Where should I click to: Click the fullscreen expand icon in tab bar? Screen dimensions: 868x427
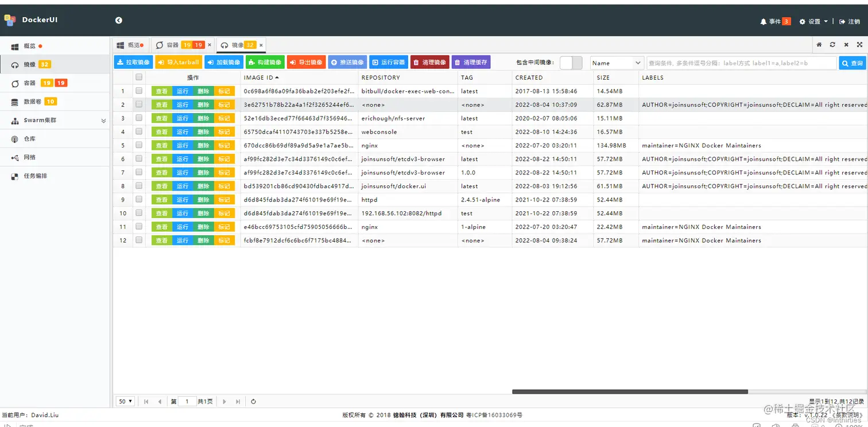[860, 44]
